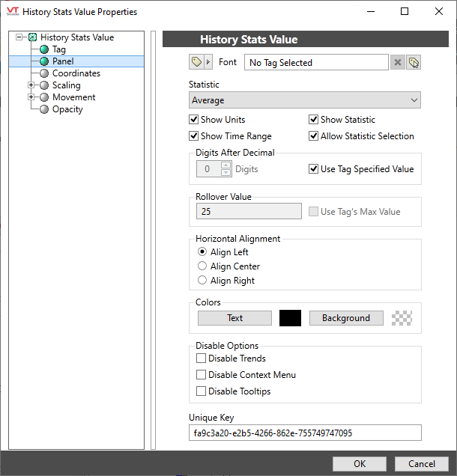This screenshot has width=457, height=476.
Task: Select the green Tag node icon in the tree
Action: coord(44,49)
